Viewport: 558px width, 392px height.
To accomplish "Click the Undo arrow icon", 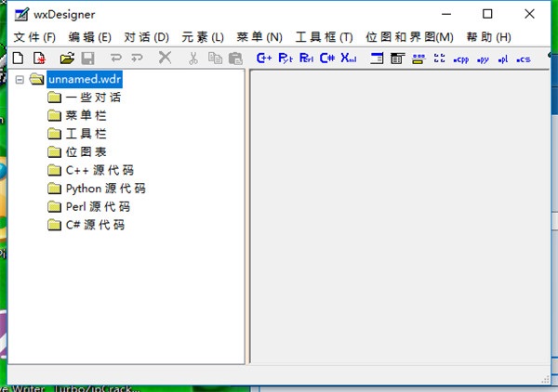I will 115,58.
